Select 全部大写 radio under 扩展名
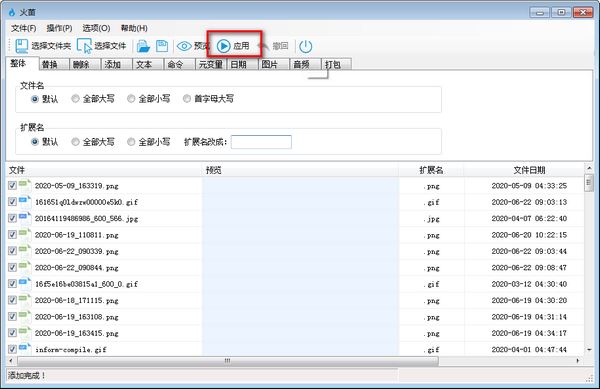This screenshot has width=600, height=389. tap(75, 142)
